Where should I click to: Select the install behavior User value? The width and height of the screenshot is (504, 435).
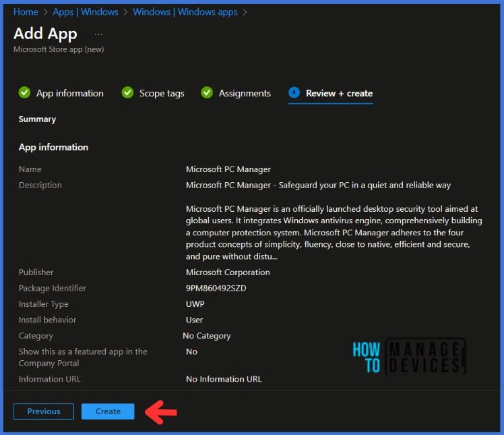194,320
